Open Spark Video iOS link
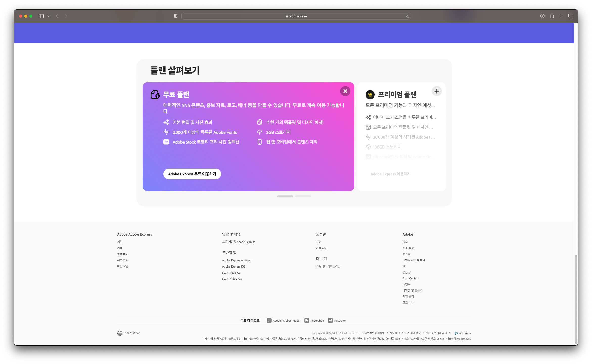Screen dimensions: 592x364 tap(232, 279)
